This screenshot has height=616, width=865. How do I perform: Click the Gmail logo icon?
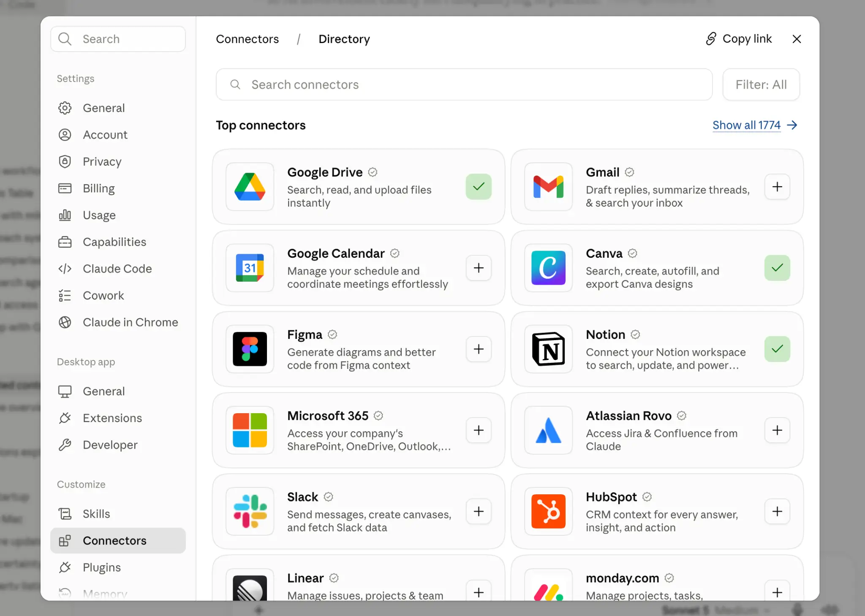pyautogui.click(x=548, y=187)
